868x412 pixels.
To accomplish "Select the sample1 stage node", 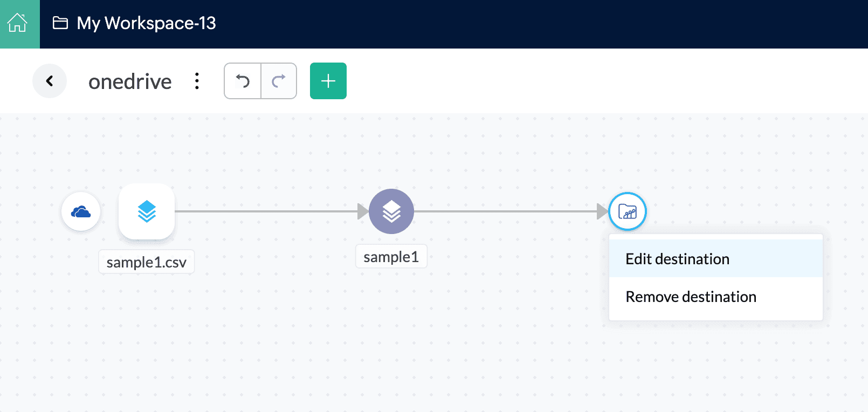I will (x=391, y=211).
